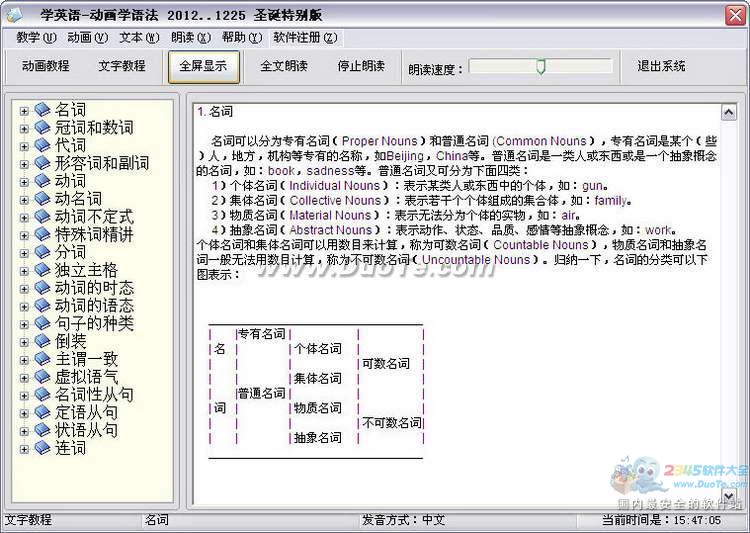
Task: Click the book icon beside 代词
Action: (x=42, y=146)
